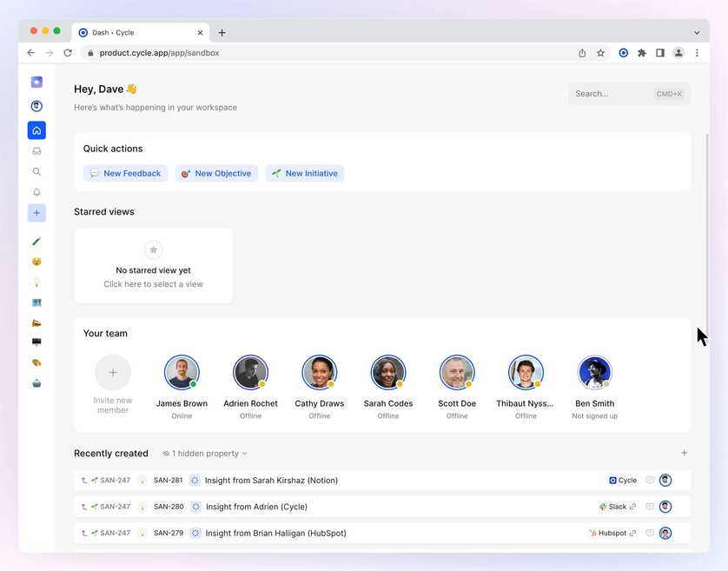Open link icon next to Slack source
728x571 pixels.
(x=632, y=507)
